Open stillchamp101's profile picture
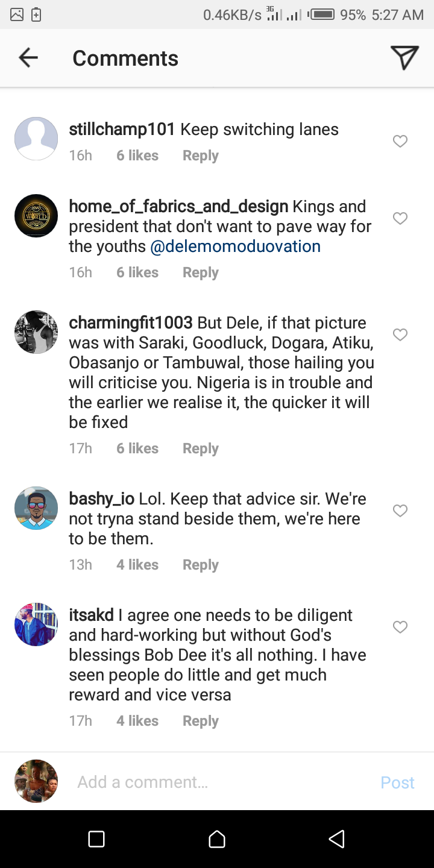434x868 pixels. click(x=36, y=139)
